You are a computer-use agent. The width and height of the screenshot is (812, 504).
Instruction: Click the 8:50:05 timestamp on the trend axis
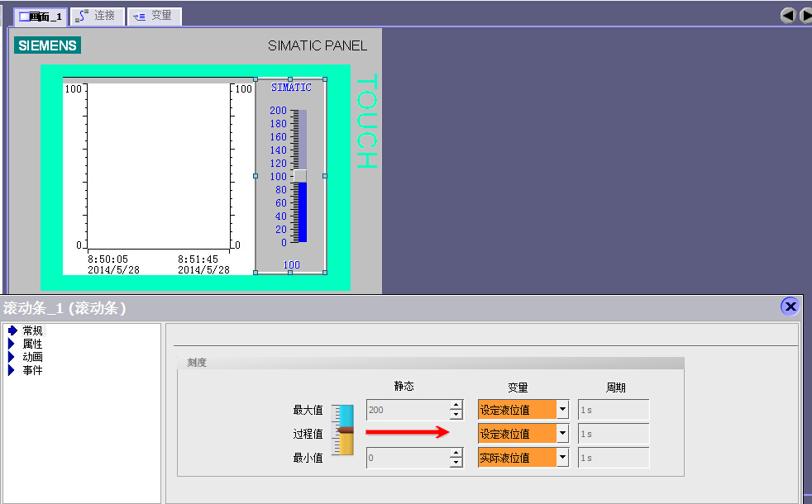click(107, 259)
